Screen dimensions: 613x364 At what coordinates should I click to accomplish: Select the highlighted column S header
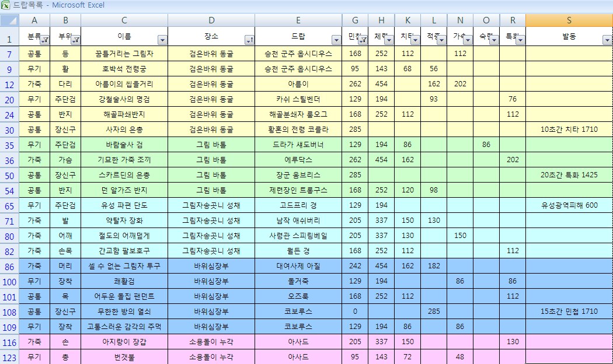tap(569, 20)
